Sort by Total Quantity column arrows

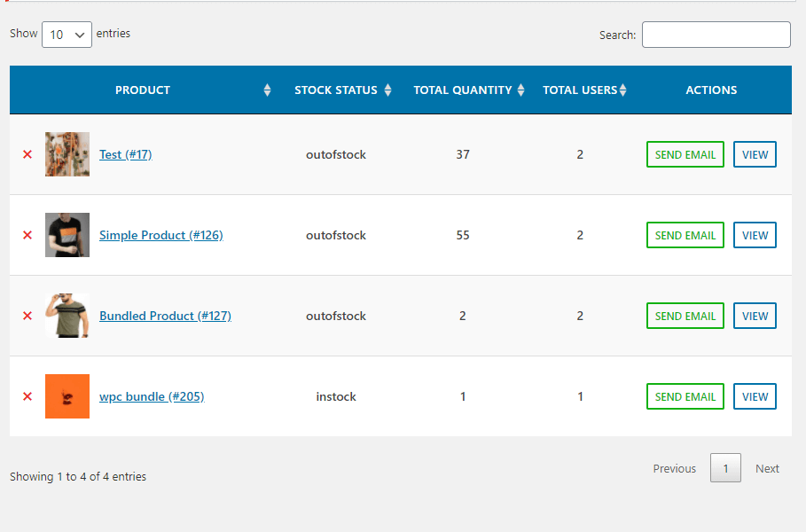520,90
